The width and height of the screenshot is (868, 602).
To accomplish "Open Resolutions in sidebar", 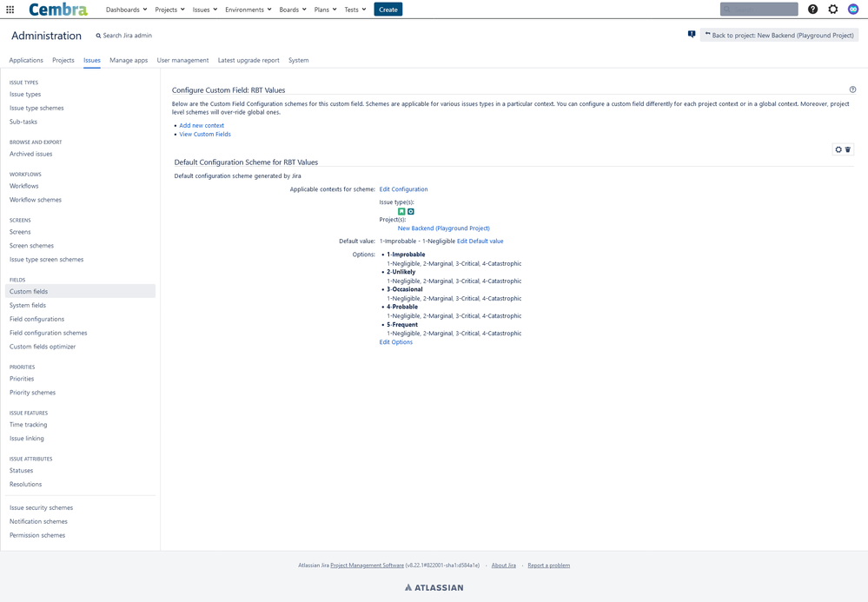I will tap(25, 485).
